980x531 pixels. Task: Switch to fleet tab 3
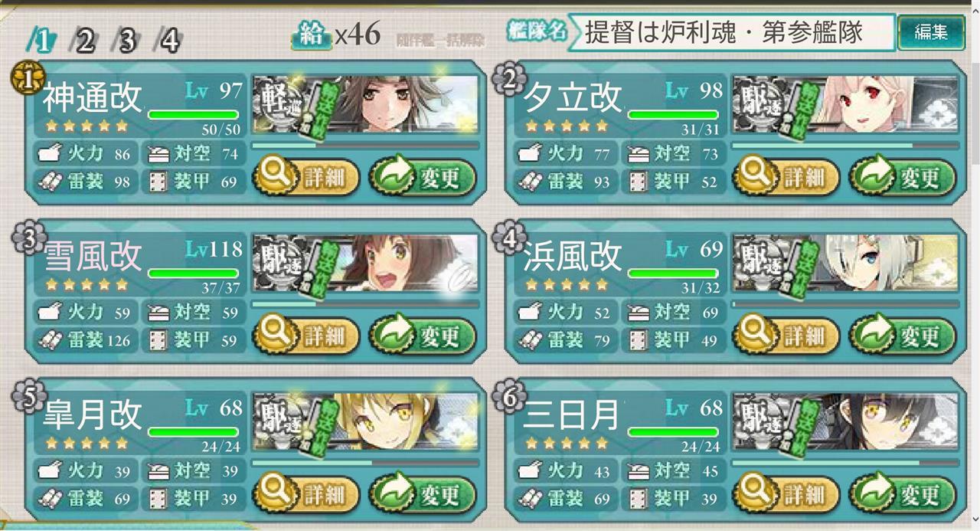tap(126, 41)
